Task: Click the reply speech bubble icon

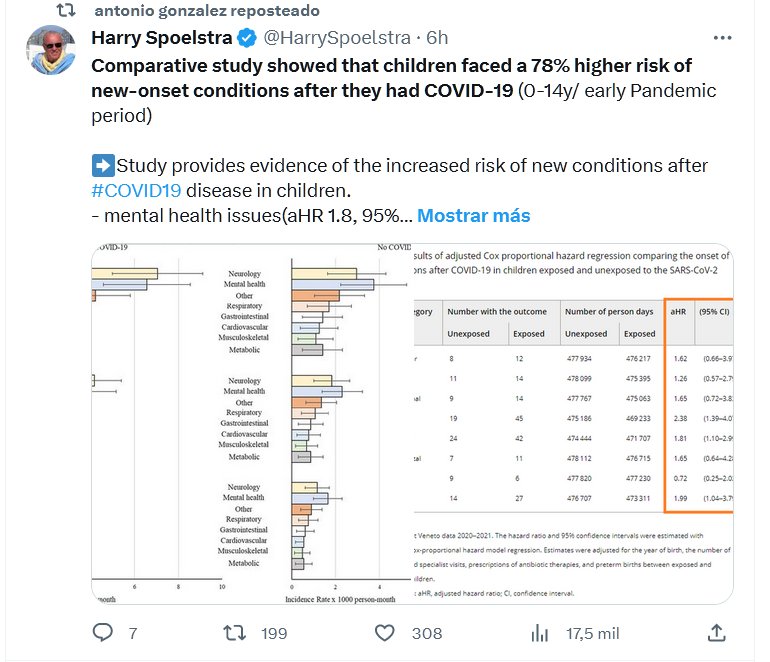Action: (x=103, y=633)
